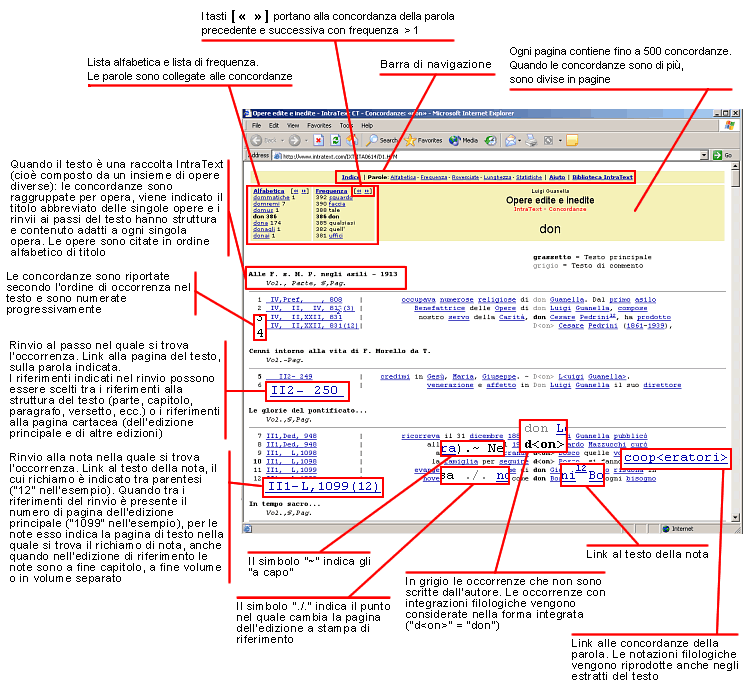
Task: Click the Indice navigation link
Action: (x=350, y=177)
